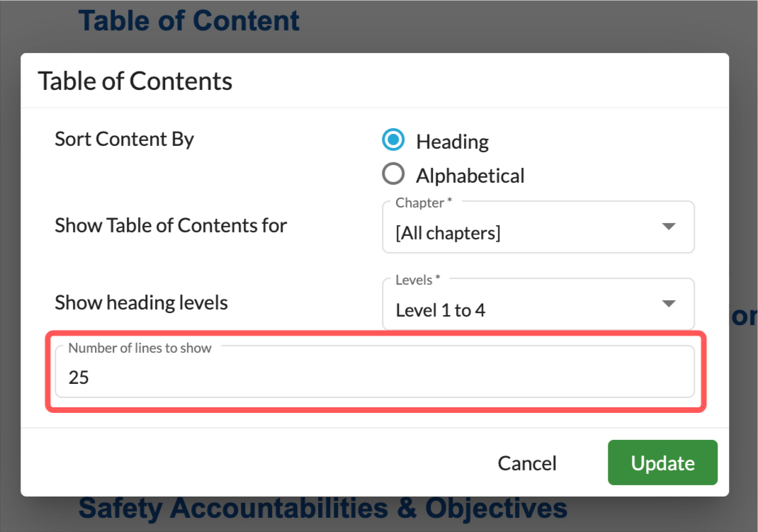Click the Sort Content By label
The height and width of the screenshot is (532, 758).
click(124, 139)
